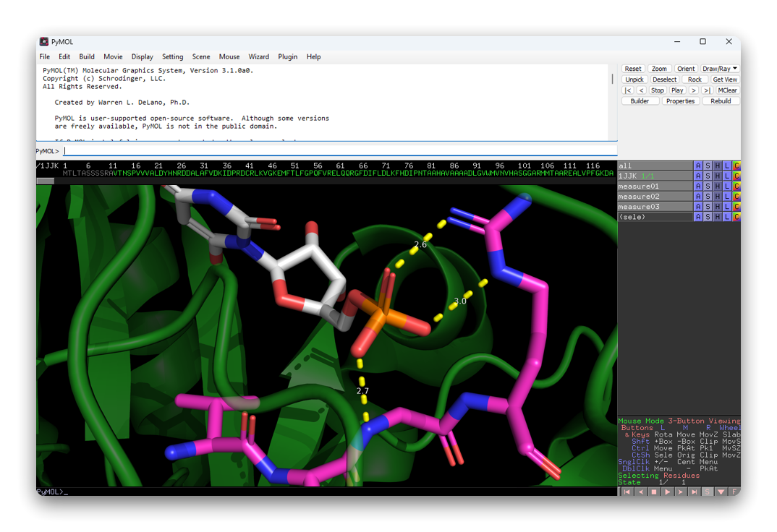Click the Get View button
Viewport: 777px width, 532px height.
pyautogui.click(x=725, y=80)
